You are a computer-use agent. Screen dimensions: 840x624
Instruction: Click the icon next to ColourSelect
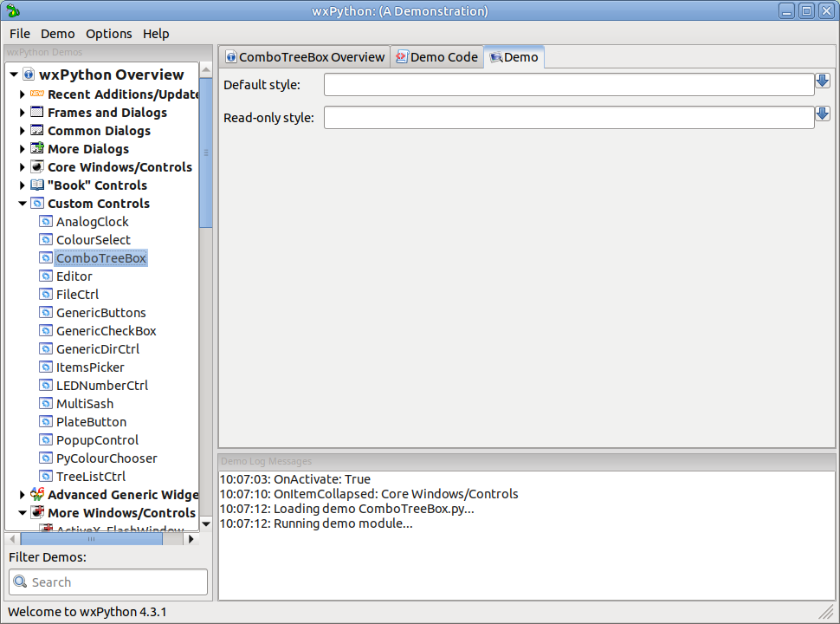(46, 239)
